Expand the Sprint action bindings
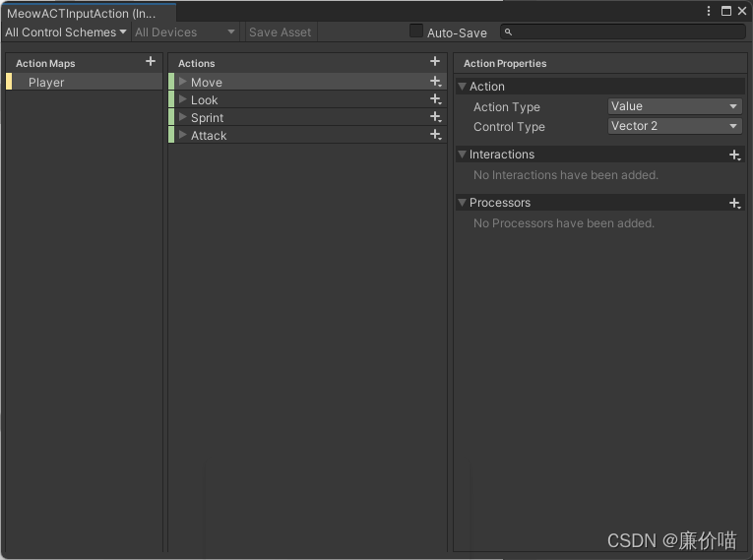Image resolution: width=753 pixels, height=560 pixels. [x=182, y=117]
